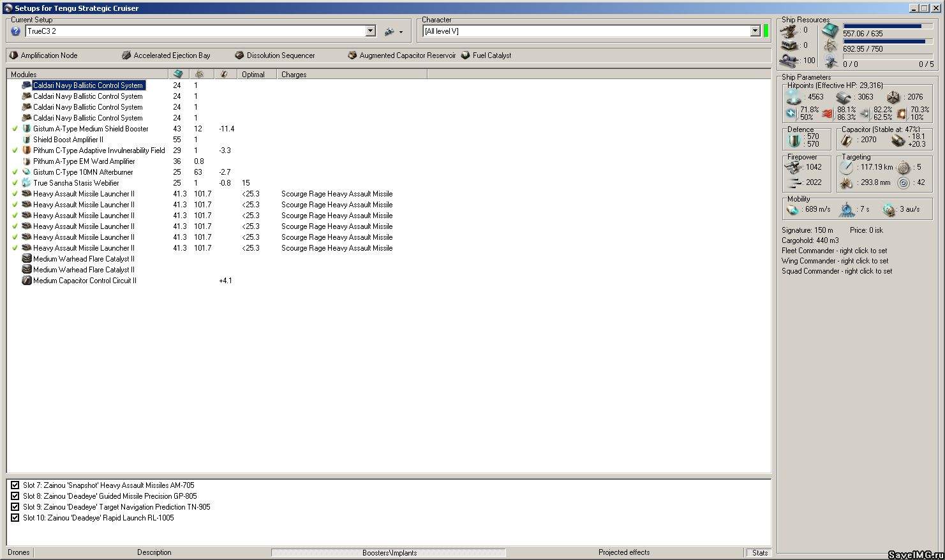Click the Modules column header
Viewport: 945px width, 560px height.
tap(87, 74)
